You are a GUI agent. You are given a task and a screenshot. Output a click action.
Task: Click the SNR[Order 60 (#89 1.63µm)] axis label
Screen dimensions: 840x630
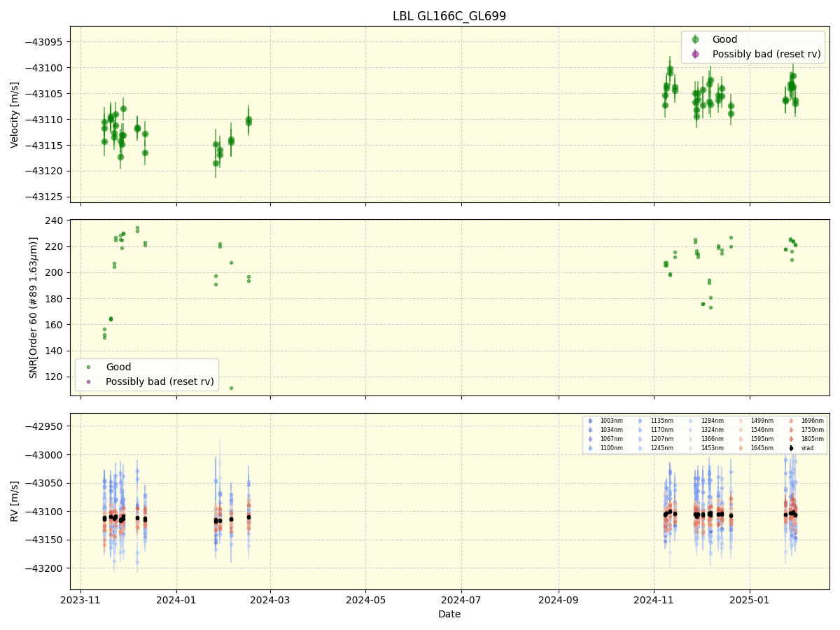33,307
